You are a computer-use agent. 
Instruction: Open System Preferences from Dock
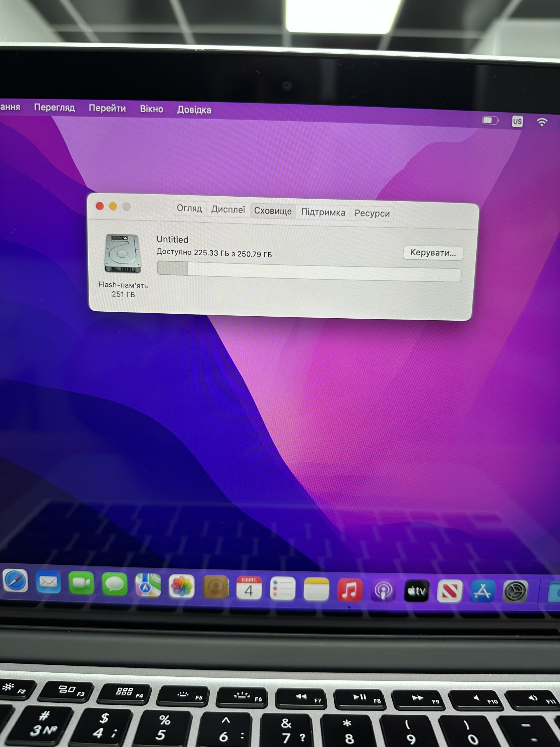(515, 591)
